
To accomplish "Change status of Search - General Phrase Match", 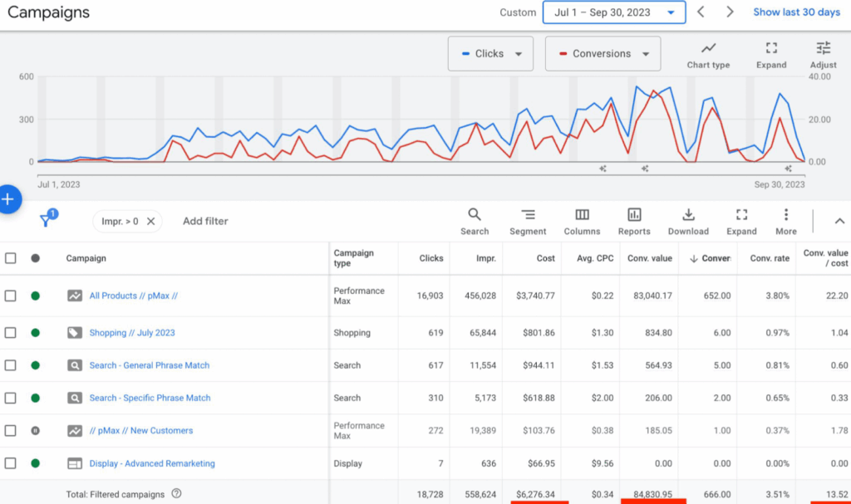I will pyautogui.click(x=35, y=365).
